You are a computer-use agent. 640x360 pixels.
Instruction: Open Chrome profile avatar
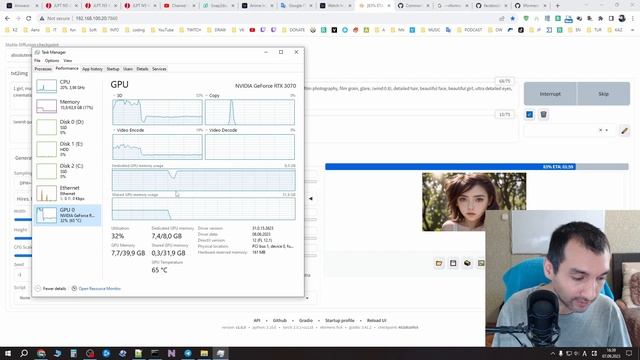pos(622,18)
